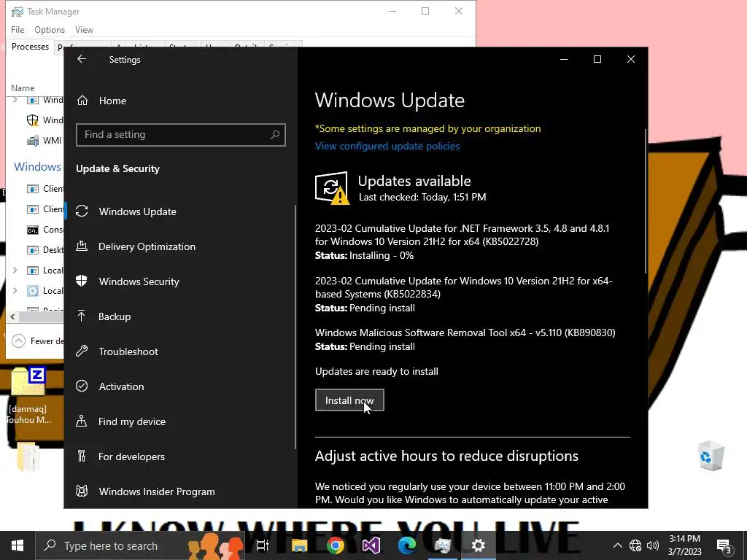Open Task View in the taskbar

pos(263,545)
